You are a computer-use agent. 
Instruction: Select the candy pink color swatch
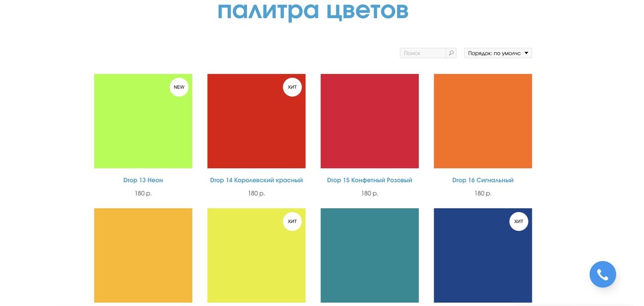370,121
